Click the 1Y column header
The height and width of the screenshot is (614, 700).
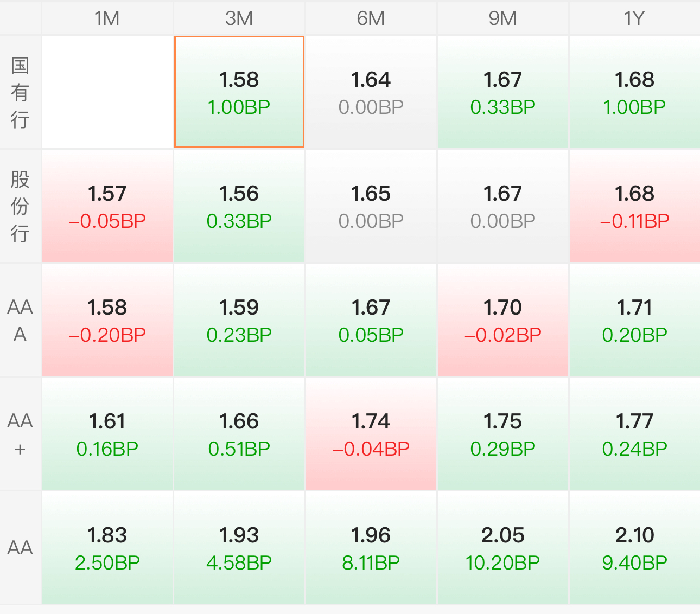pos(634,18)
